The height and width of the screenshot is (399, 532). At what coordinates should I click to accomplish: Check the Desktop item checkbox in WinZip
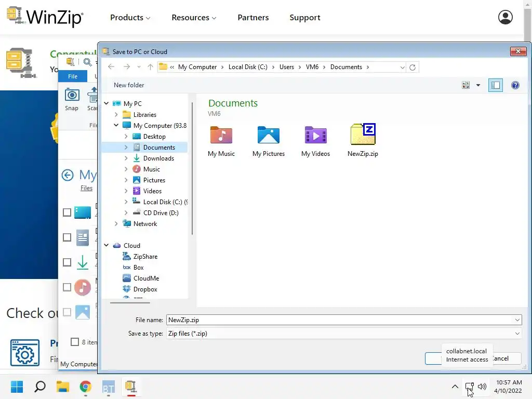click(x=67, y=212)
